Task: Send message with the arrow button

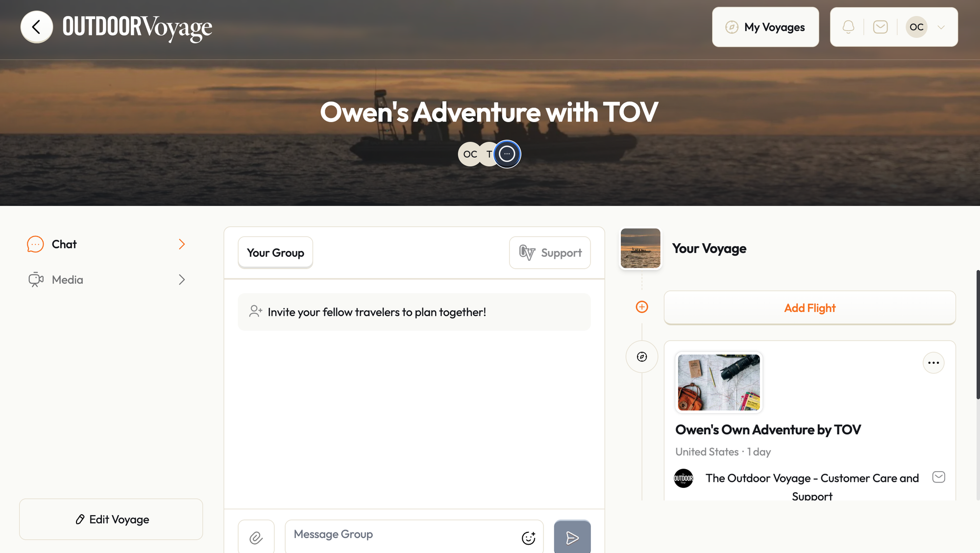Action: [572, 538]
